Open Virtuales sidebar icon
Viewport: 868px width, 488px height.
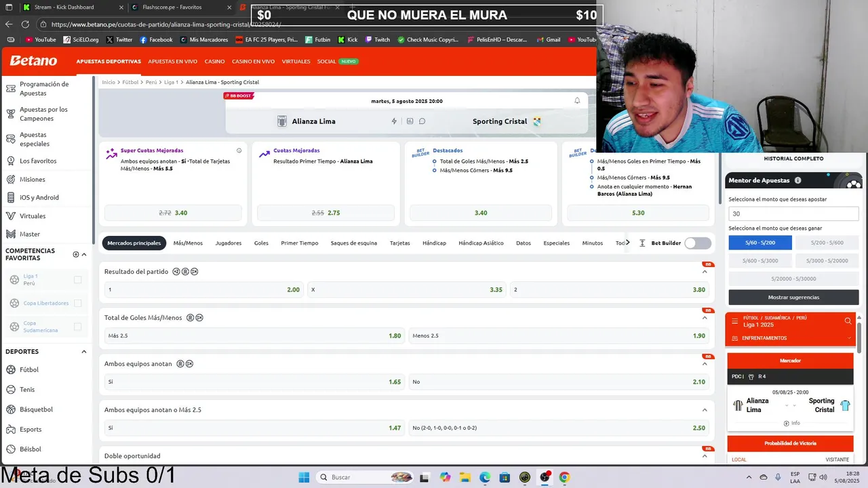pos(11,216)
